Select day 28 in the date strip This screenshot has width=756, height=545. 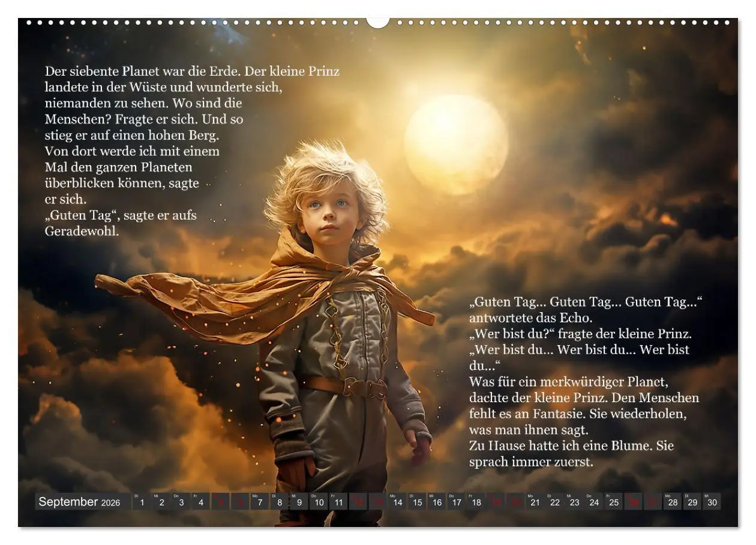pyautogui.click(x=673, y=502)
